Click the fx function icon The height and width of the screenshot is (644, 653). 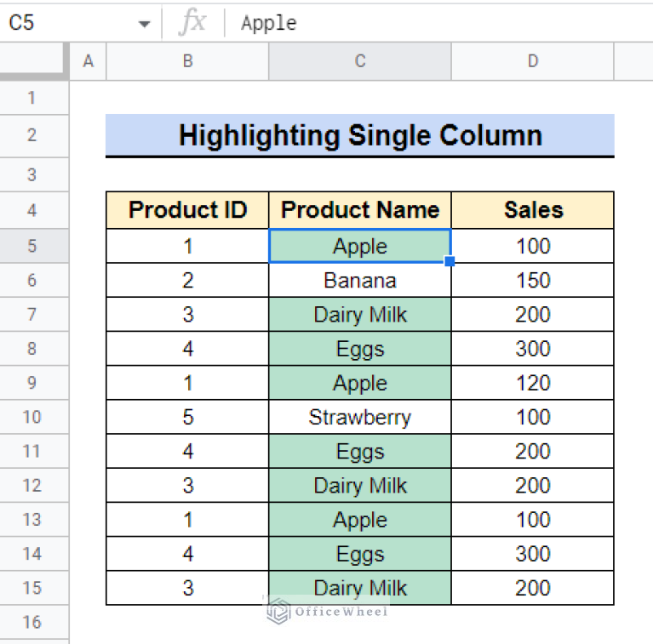(192, 23)
